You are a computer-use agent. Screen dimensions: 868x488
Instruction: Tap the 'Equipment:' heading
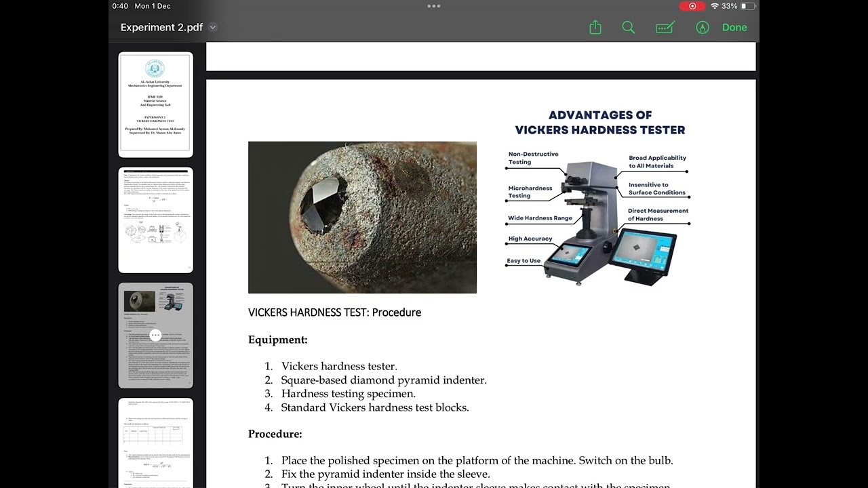coord(278,340)
